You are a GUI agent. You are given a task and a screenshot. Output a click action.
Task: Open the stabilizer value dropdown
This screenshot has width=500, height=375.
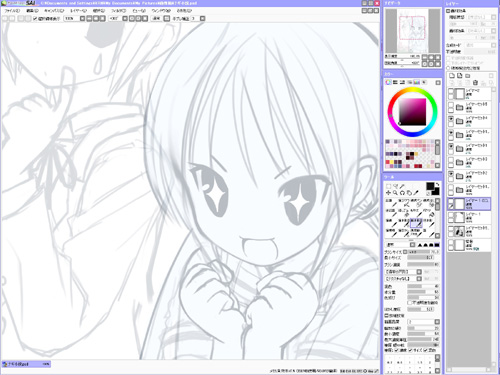click(x=202, y=19)
